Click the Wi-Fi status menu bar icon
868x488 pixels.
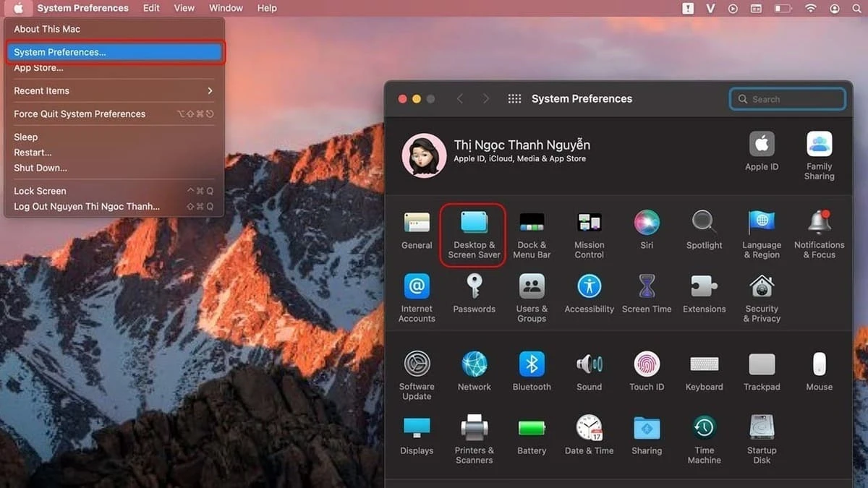coord(810,8)
